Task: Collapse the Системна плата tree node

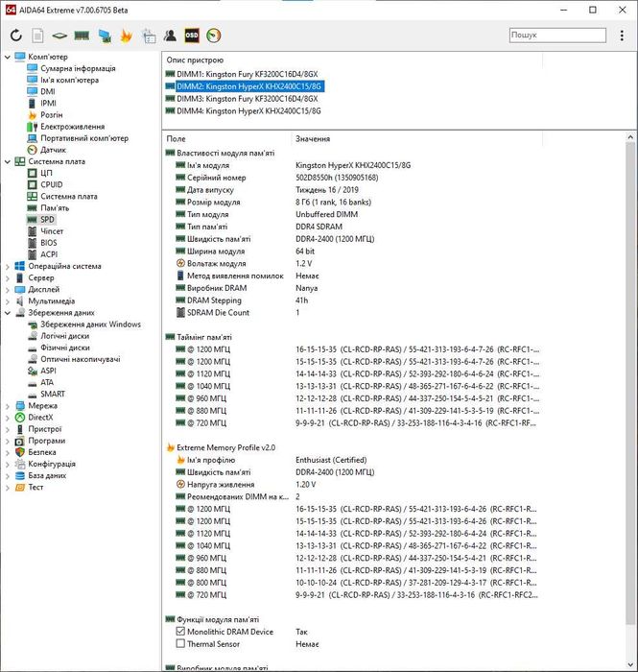Action: [7, 161]
